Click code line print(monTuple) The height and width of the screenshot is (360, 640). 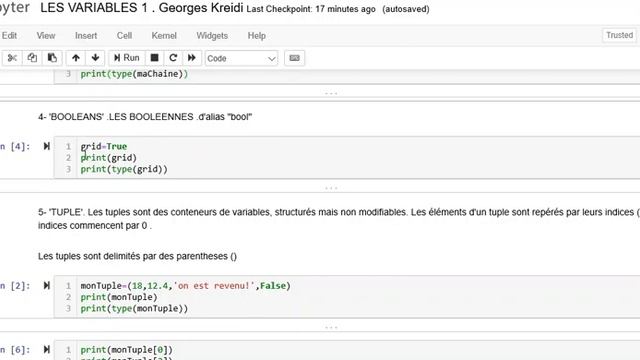click(118, 297)
